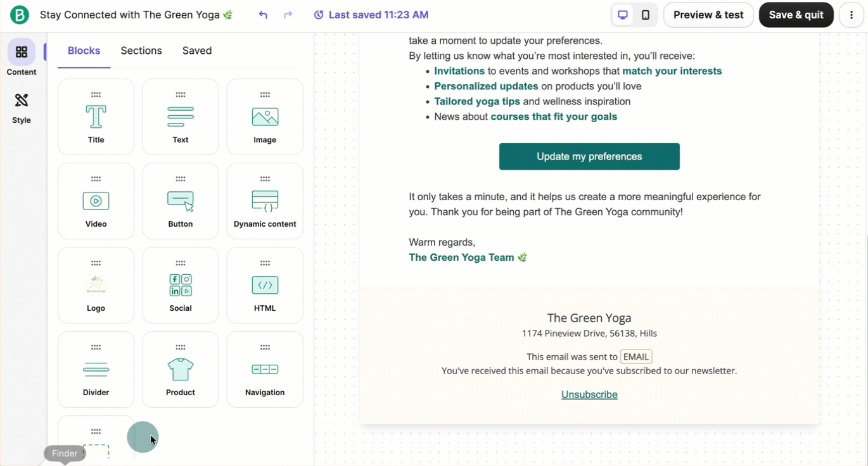Switch to the Blocks tab
This screenshot has height=466, width=868.
(84, 51)
